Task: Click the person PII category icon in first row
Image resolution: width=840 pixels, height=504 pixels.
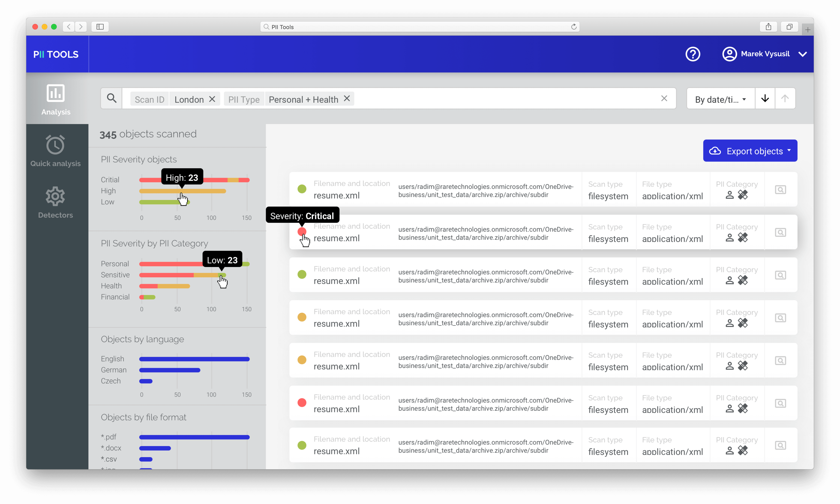Action: 730,195
